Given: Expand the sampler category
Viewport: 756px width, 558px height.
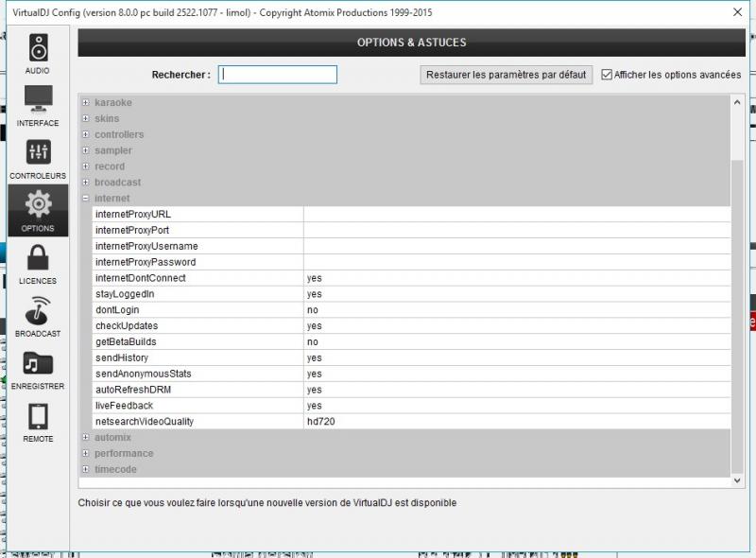Looking at the screenshot, I should click(85, 150).
